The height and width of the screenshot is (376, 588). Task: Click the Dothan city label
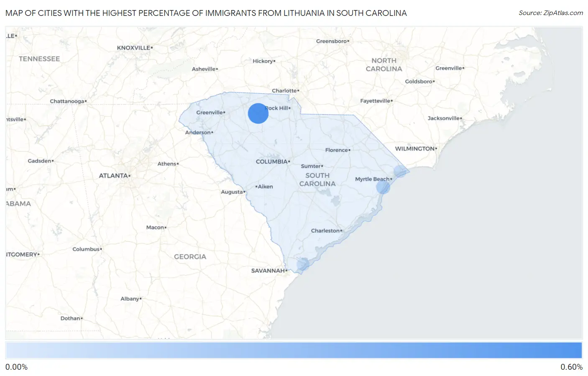coord(70,318)
